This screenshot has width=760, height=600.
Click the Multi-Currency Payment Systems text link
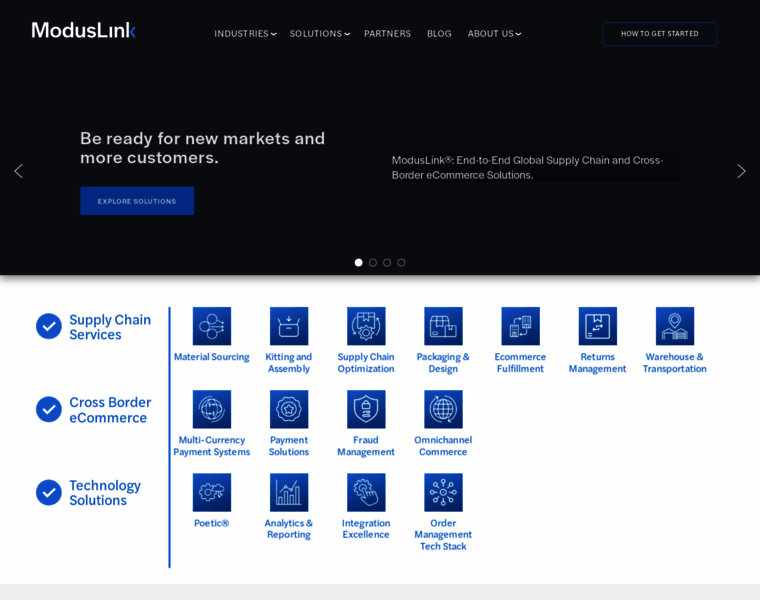coord(212,446)
